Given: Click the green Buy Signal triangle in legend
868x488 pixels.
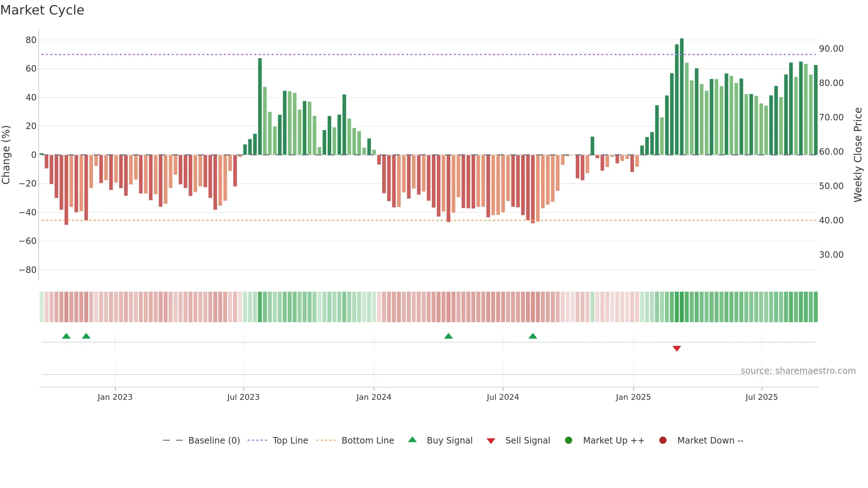Looking at the screenshot, I should [x=412, y=440].
